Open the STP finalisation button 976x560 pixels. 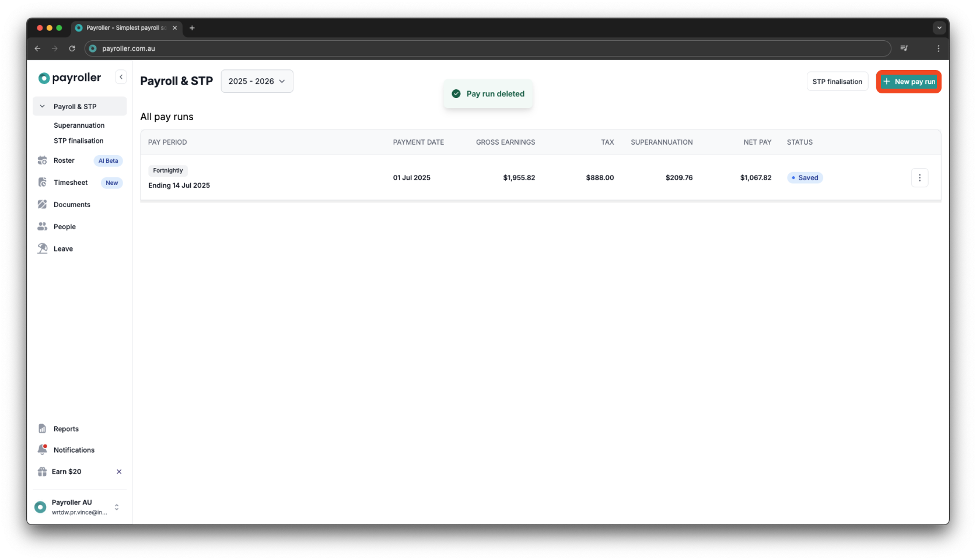[x=837, y=81]
